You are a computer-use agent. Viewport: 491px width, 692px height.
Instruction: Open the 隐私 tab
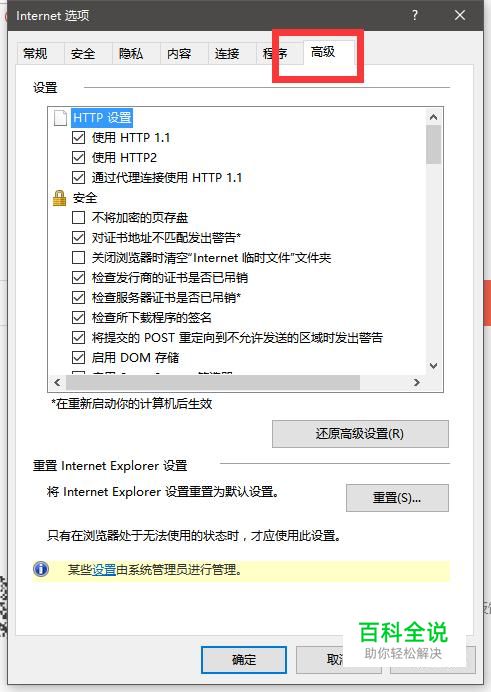[x=131, y=54]
